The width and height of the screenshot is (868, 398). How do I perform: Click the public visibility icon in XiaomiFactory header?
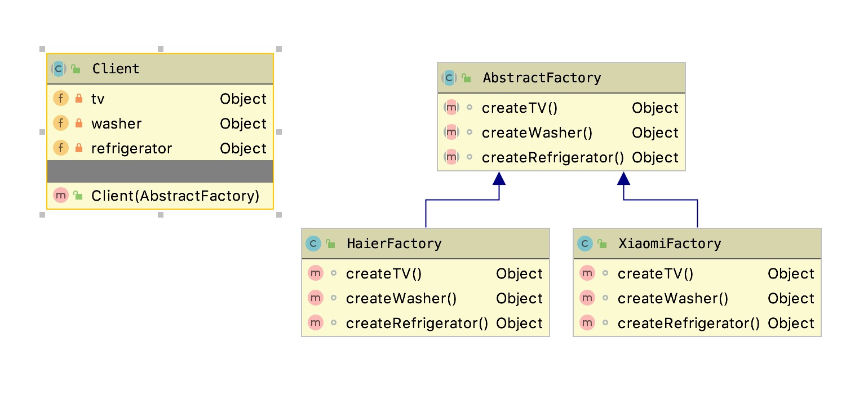coord(602,244)
